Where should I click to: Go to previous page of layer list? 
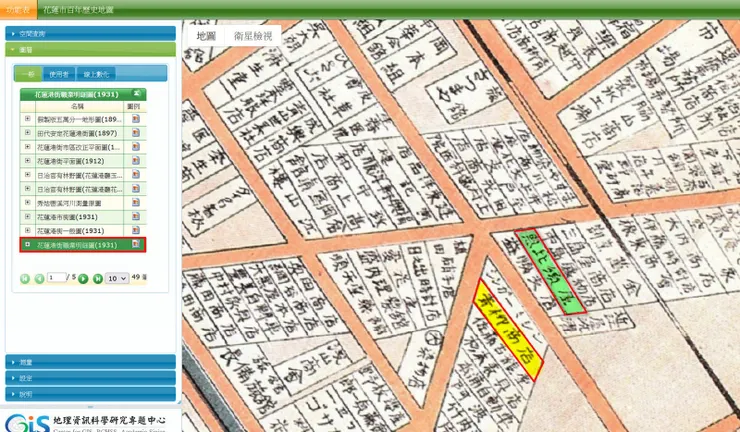click(40, 279)
